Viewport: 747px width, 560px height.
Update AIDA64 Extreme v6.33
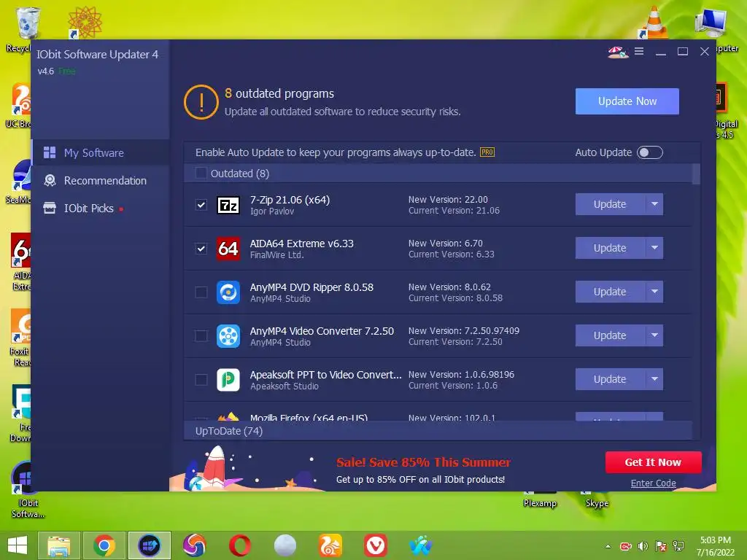pos(611,248)
